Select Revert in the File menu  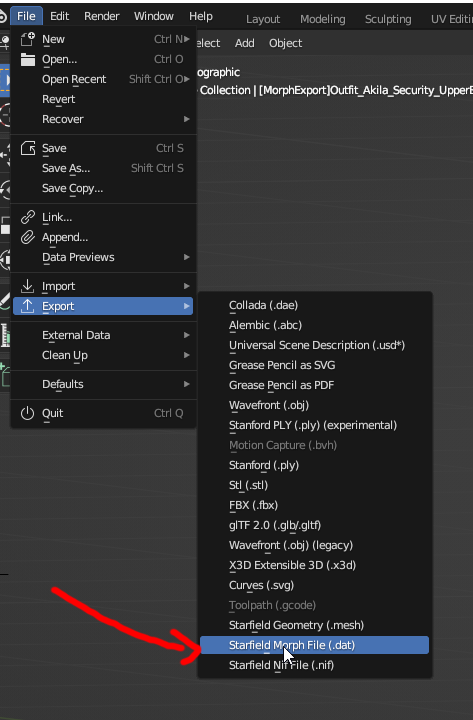(x=103, y=99)
